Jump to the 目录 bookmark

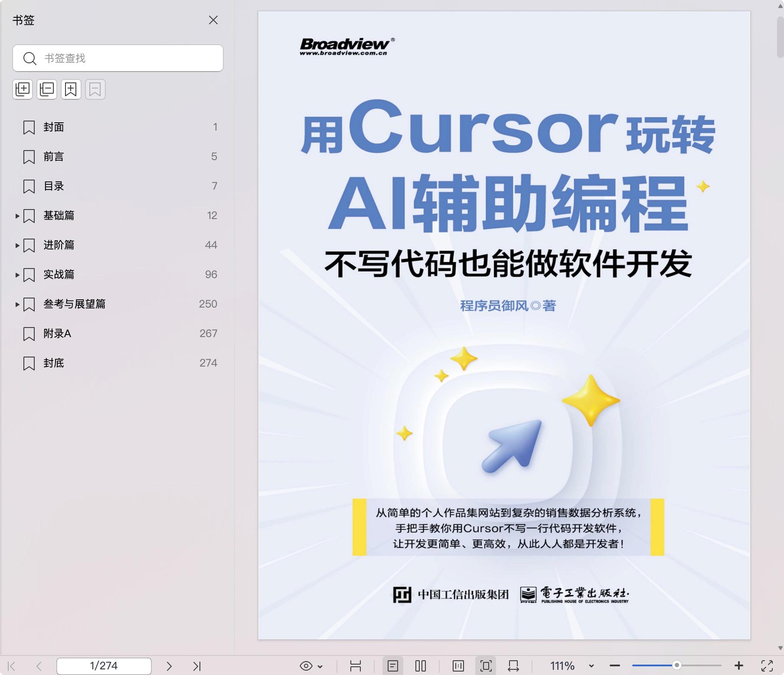54,186
